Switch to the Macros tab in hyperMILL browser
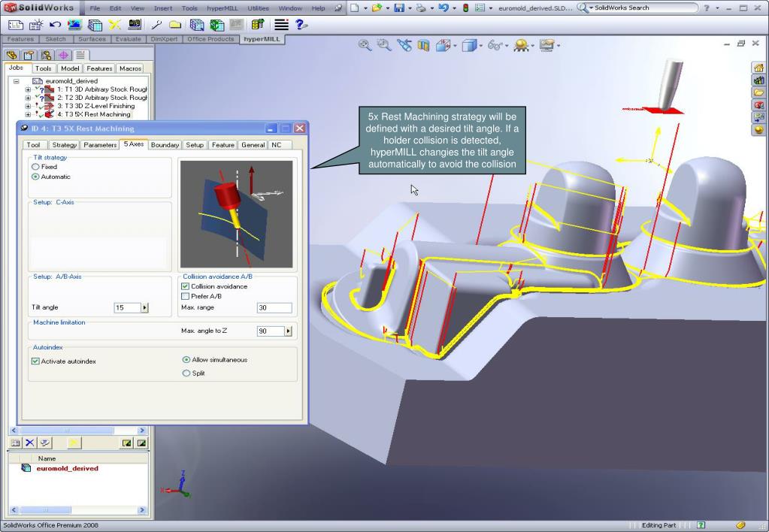 click(x=131, y=68)
